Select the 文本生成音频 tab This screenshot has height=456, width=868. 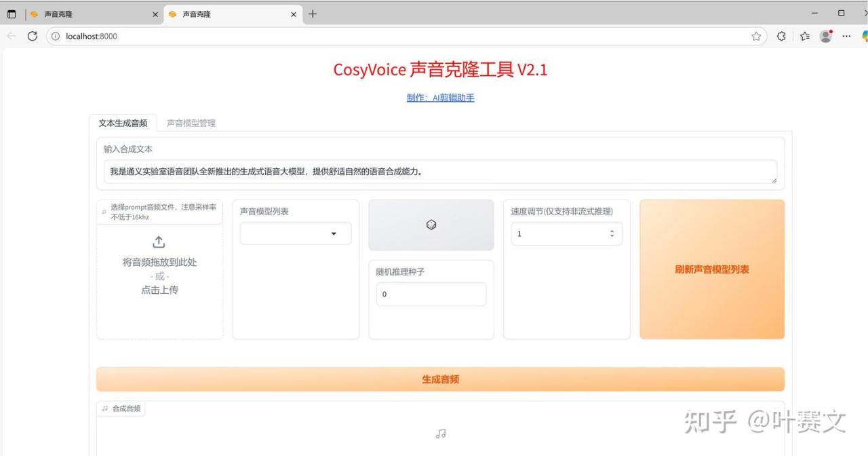coord(123,123)
